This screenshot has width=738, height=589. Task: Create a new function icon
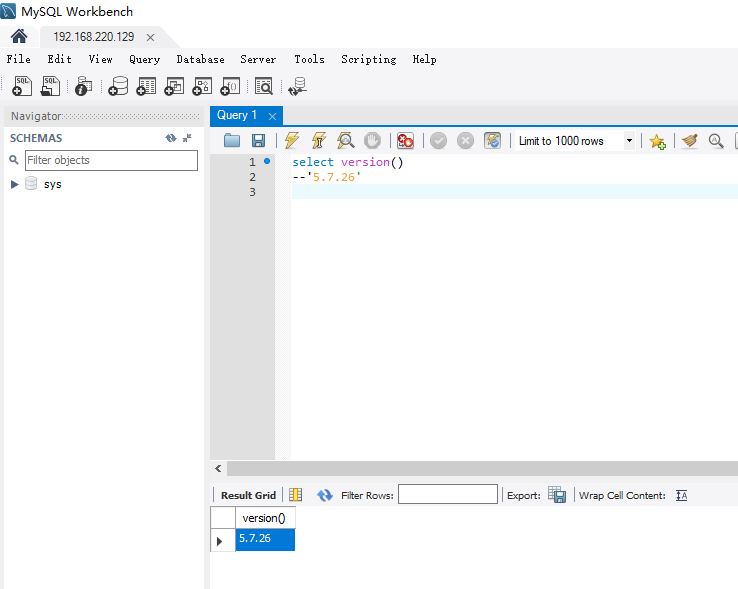tap(231, 86)
